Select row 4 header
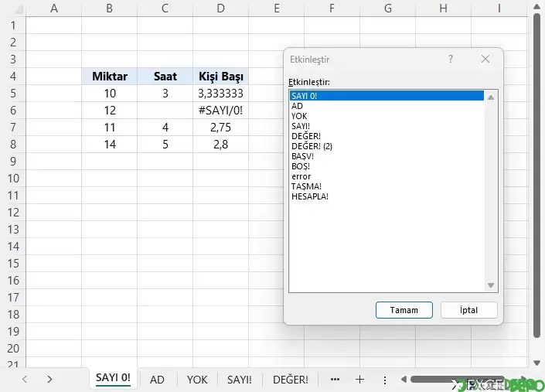 (13, 76)
